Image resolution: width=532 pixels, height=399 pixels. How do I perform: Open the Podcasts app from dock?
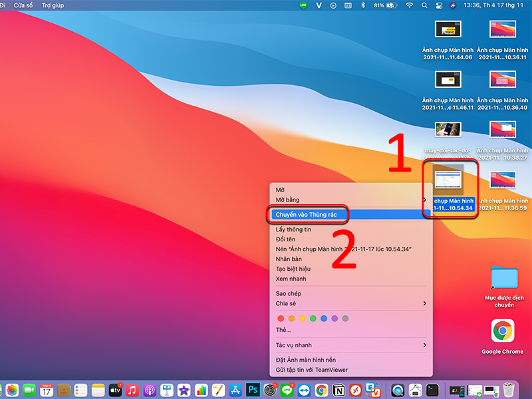coord(149,390)
